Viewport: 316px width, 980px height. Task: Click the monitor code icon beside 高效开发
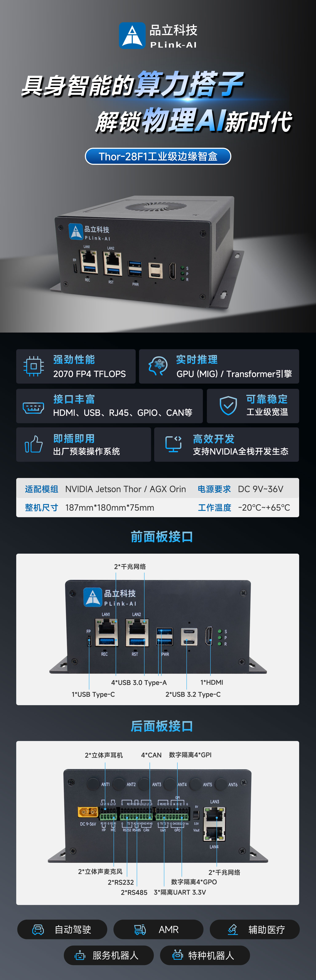[173, 444]
